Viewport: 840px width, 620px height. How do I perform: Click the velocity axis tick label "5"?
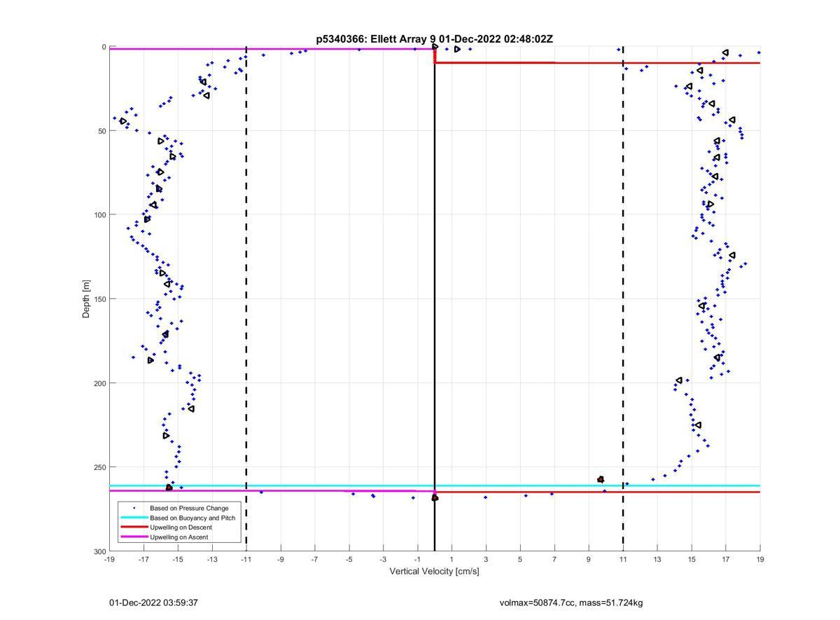520,560
